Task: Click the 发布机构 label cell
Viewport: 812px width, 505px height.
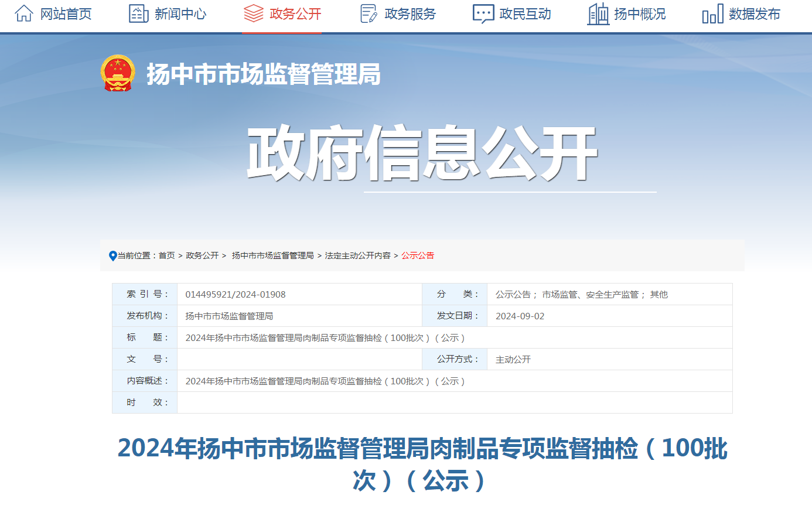Action: click(145, 316)
